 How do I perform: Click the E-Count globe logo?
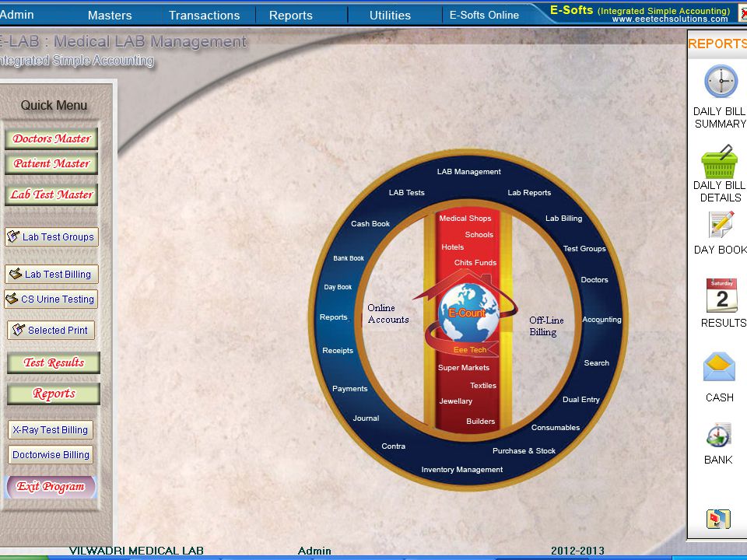(x=468, y=313)
